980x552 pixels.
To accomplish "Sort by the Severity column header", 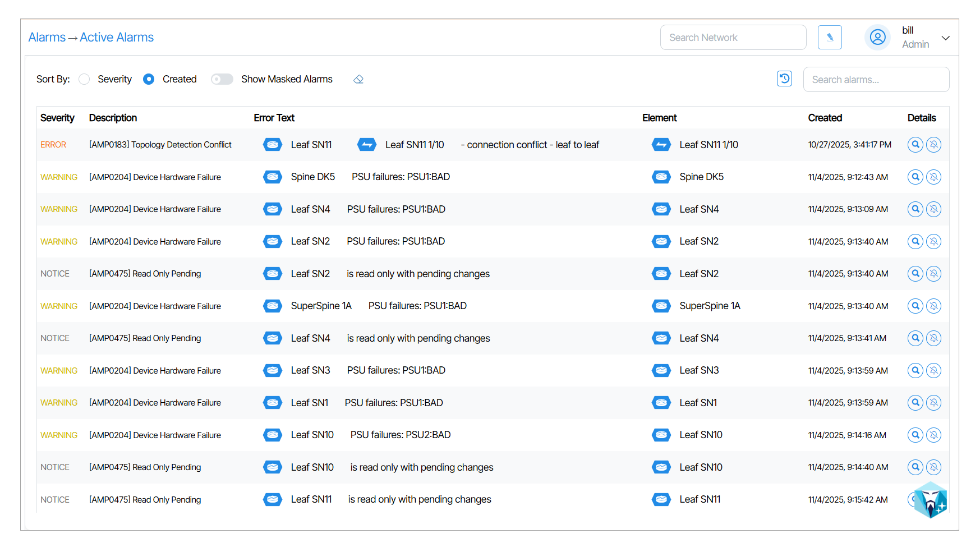I will click(57, 118).
